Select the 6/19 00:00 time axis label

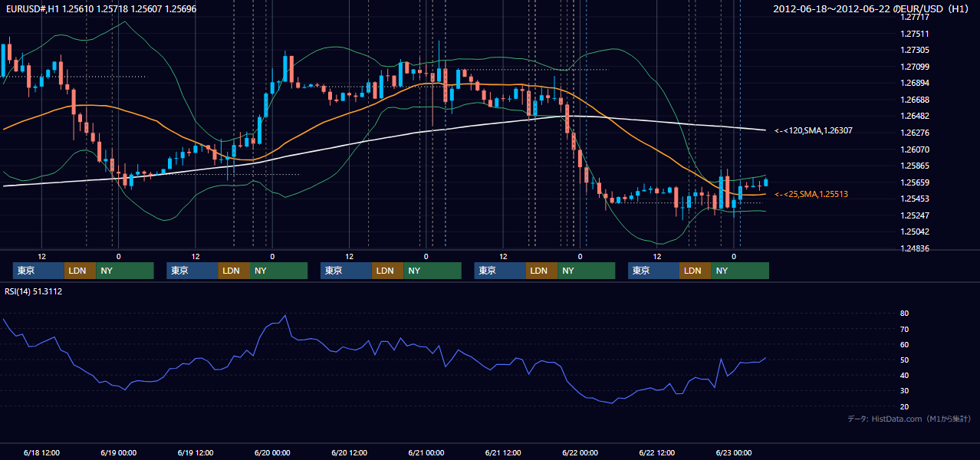pos(118,453)
